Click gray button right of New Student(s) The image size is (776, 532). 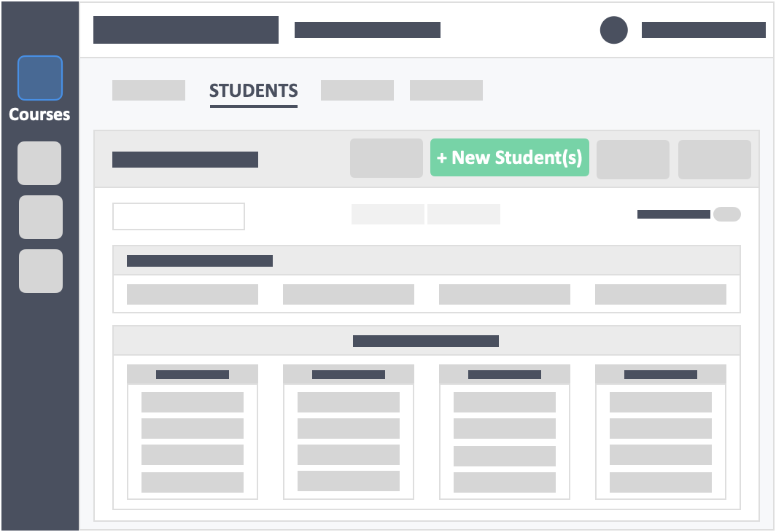tap(633, 160)
